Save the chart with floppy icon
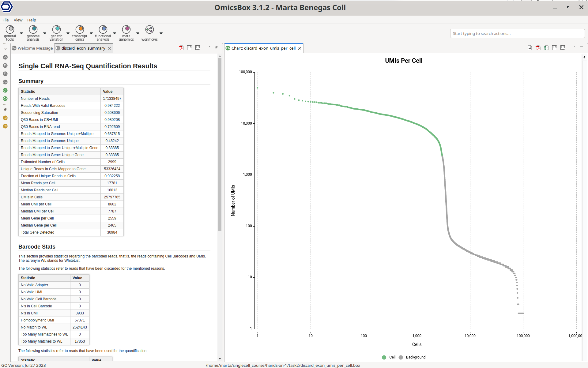Viewport: 588px width, 368px height. click(x=555, y=48)
